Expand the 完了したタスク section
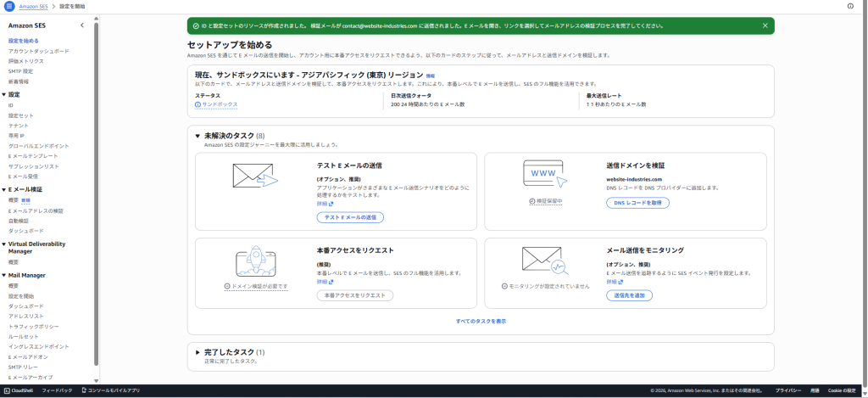The width and height of the screenshot is (868, 398). [198, 352]
